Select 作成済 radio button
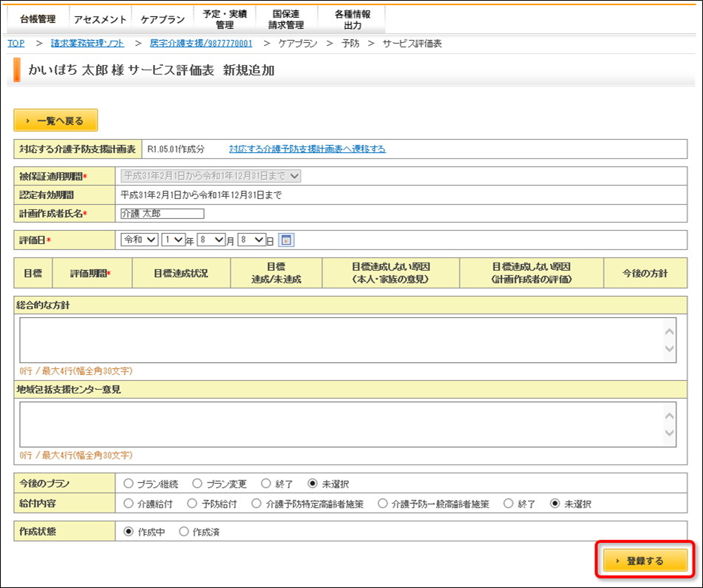This screenshot has height=588, width=703. (x=184, y=532)
